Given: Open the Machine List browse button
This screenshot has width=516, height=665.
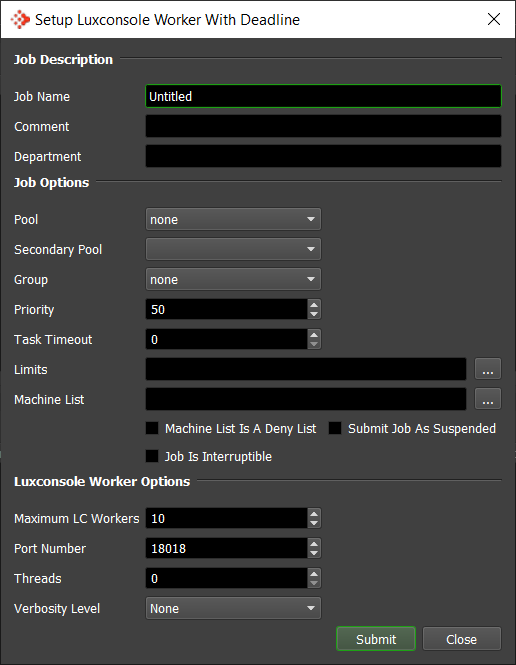Looking at the screenshot, I should pos(488,399).
